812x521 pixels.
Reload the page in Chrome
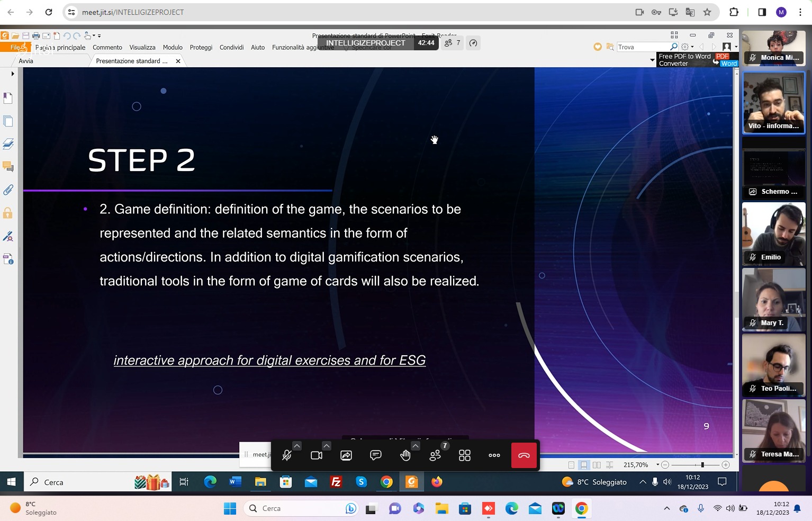(49, 12)
